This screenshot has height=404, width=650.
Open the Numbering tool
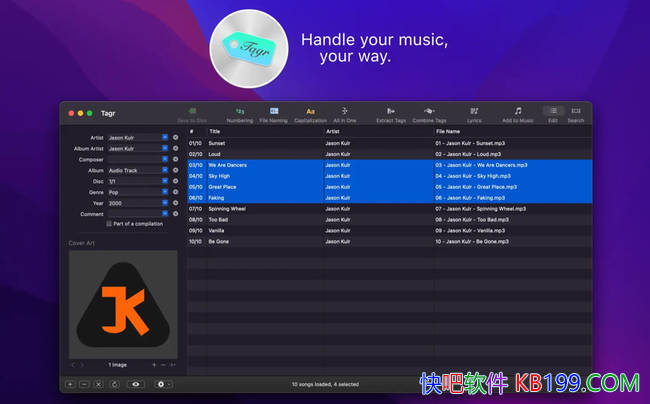(239, 113)
